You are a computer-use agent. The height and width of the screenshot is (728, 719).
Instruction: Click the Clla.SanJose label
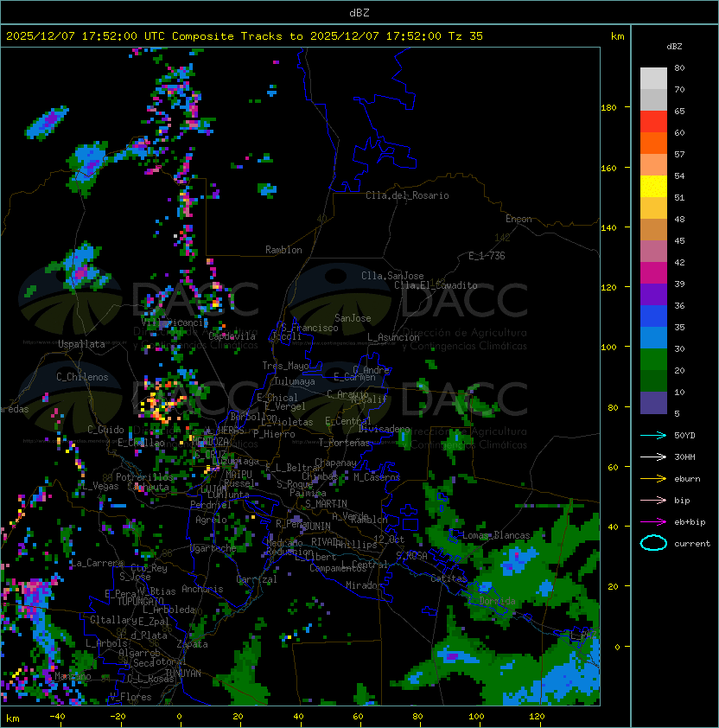392,276
